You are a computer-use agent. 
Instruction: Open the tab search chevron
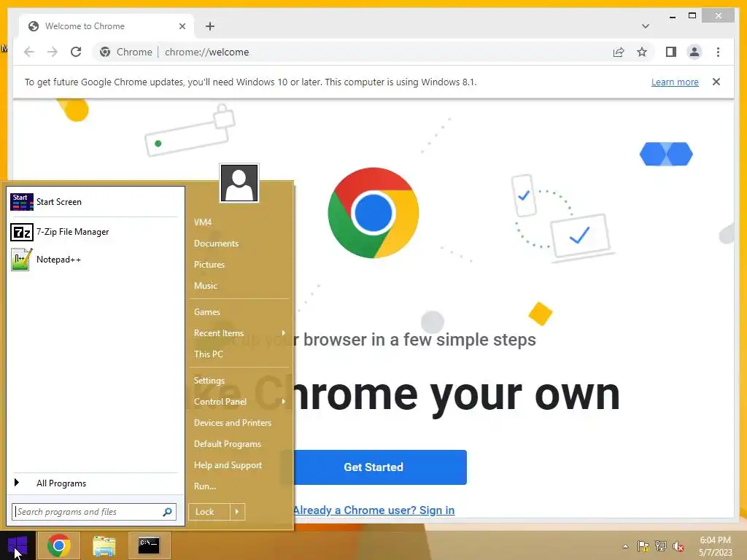[x=645, y=26]
